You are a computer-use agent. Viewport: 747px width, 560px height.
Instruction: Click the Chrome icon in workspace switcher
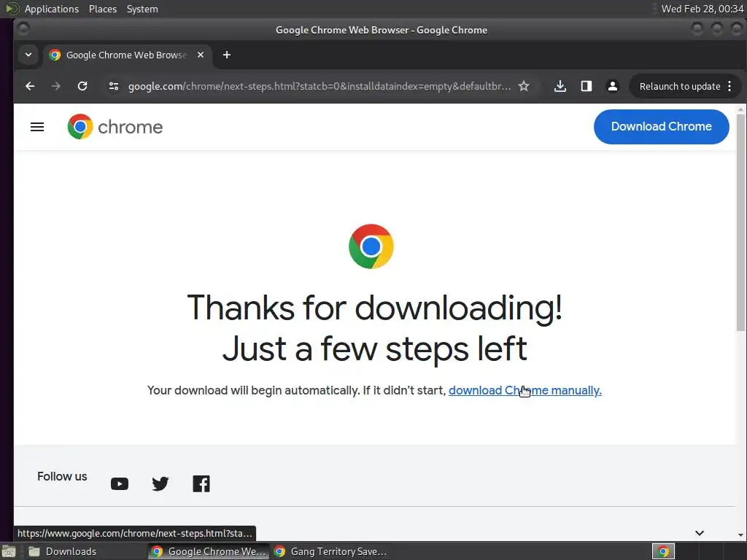663,551
